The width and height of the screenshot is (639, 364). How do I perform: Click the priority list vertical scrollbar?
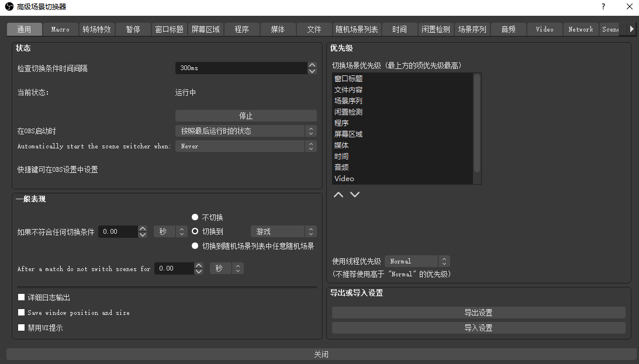(x=477, y=123)
